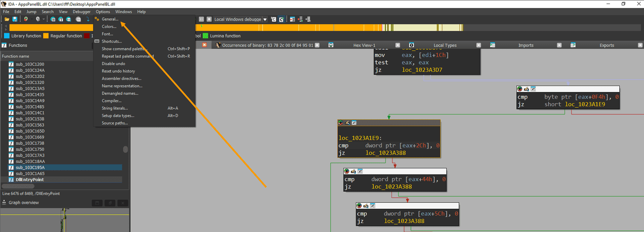The image size is (644, 232).
Task: Select sub_103C1738 in the functions list
Action: [30, 143]
